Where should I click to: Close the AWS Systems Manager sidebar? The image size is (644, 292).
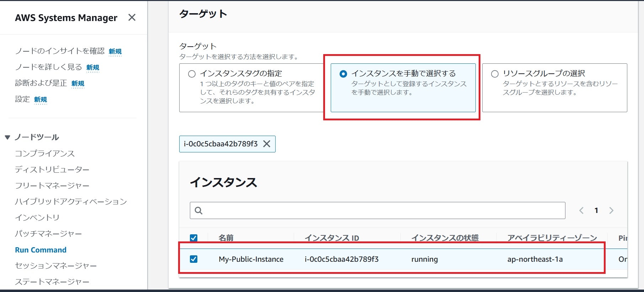coord(132,17)
